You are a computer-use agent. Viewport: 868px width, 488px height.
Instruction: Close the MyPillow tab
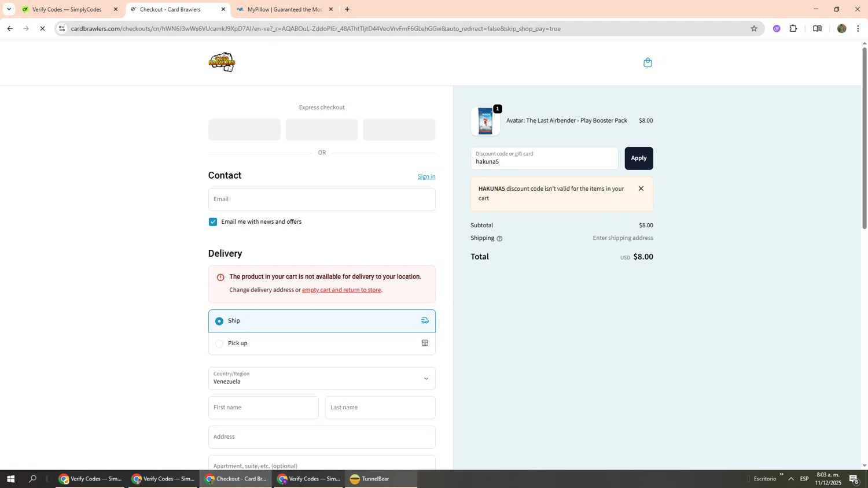coord(331,9)
